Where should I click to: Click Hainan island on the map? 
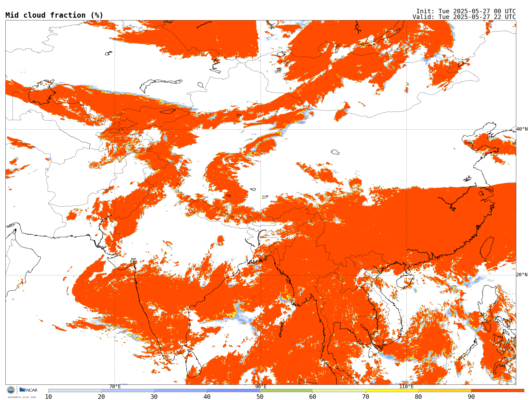point(405,281)
